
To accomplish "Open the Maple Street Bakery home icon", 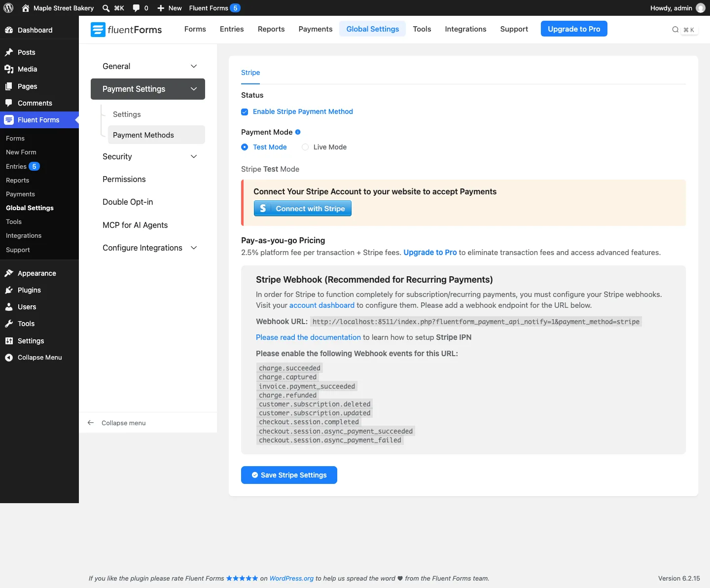I will pyautogui.click(x=26, y=8).
